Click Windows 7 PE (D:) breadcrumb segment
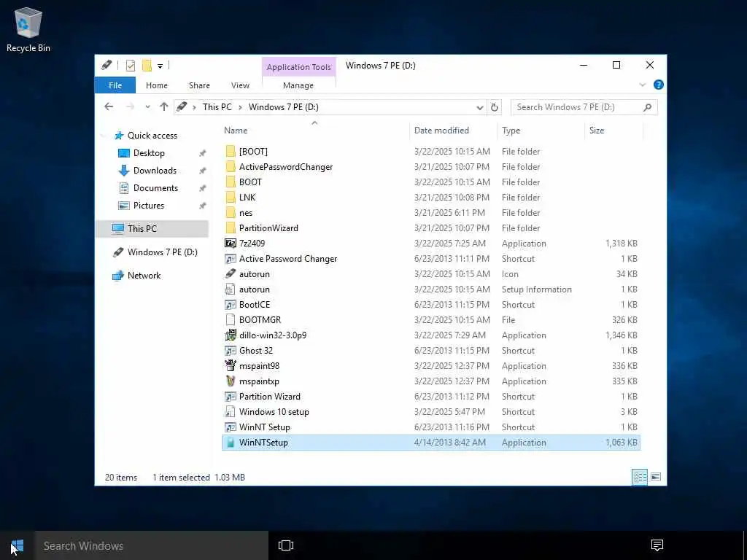 tap(284, 106)
